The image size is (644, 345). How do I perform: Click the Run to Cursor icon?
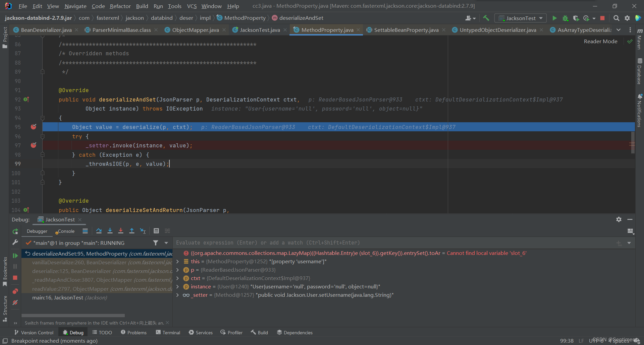pyautogui.click(x=143, y=231)
